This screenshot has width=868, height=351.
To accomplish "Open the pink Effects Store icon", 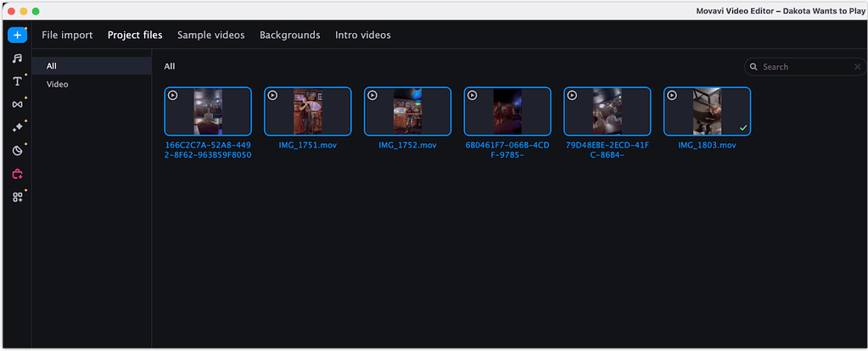I will click(x=17, y=174).
